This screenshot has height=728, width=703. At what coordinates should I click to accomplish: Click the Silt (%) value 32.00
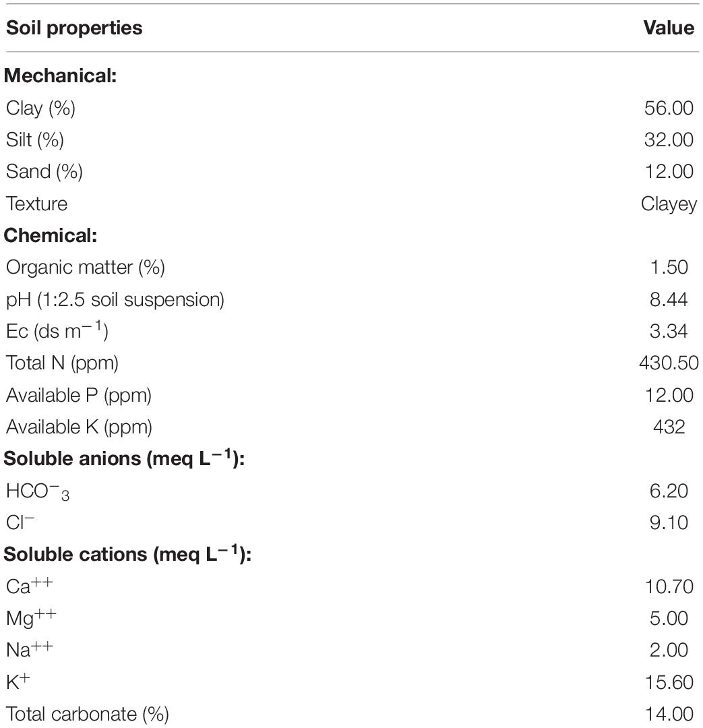[669, 140]
